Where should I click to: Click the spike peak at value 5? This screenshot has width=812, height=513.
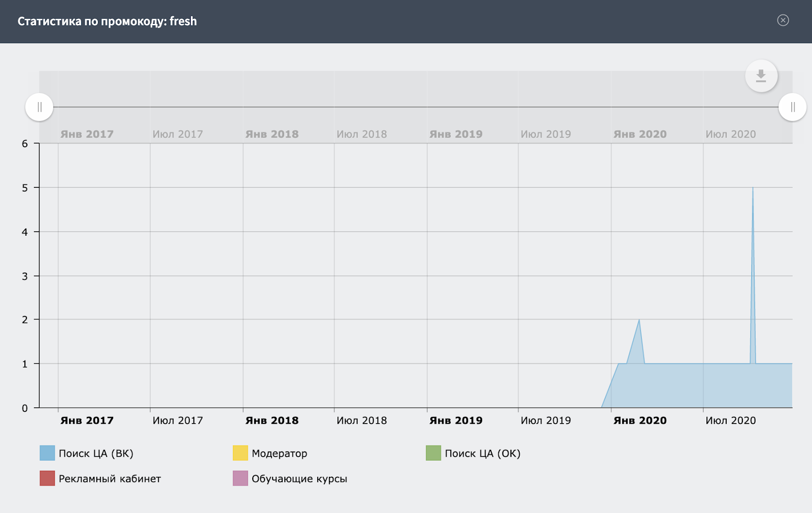point(753,188)
